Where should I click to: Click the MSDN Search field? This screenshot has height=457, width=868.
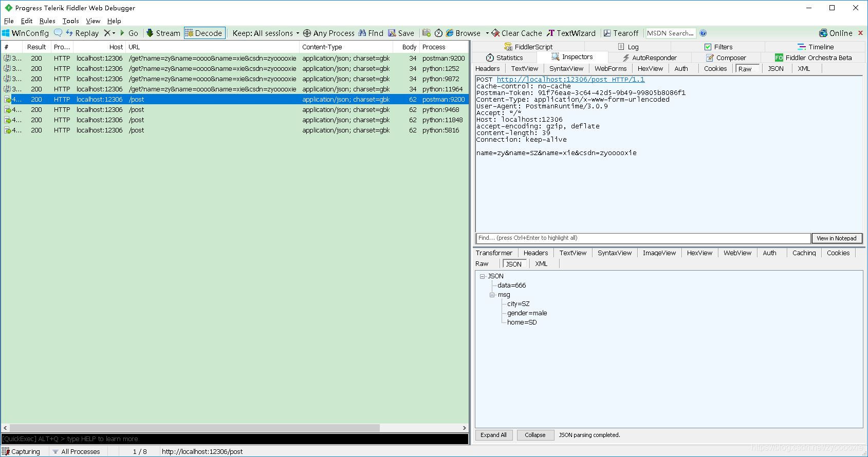(671, 33)
